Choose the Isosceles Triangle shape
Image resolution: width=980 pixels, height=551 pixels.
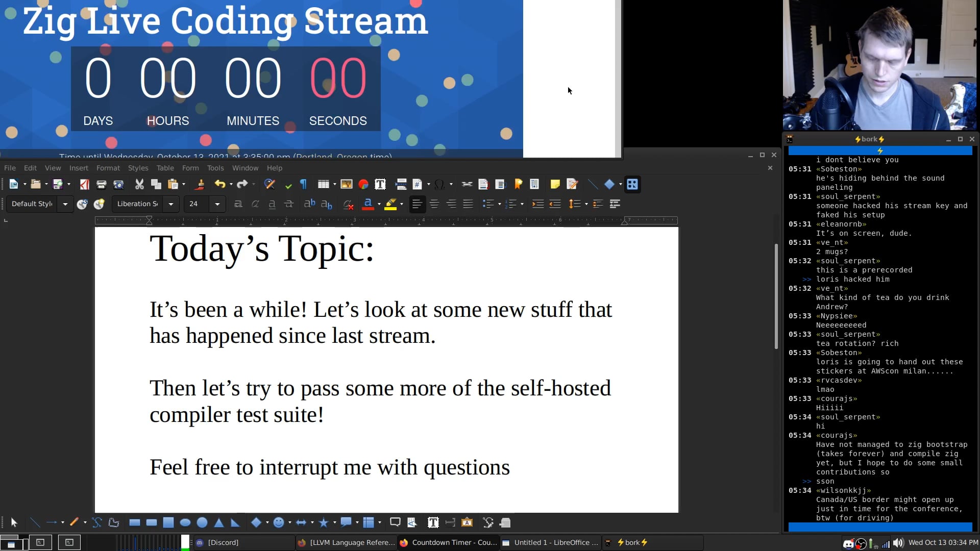click(219, 522)
